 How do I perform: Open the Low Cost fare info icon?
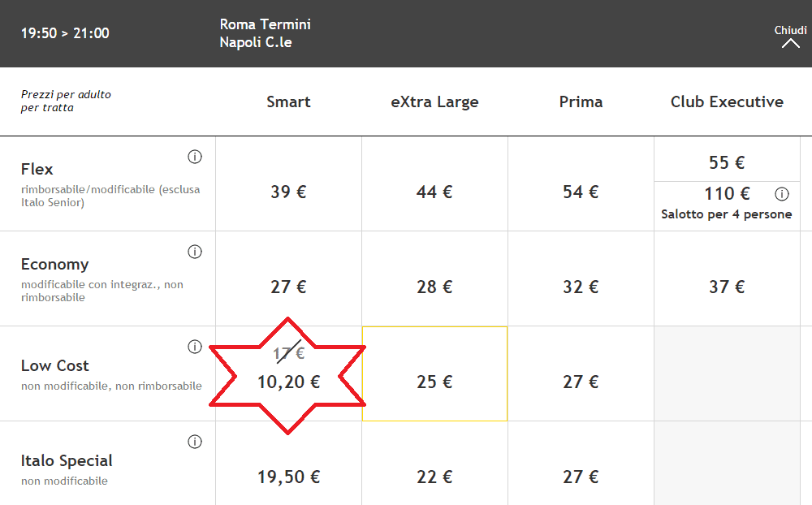point(195,347)
